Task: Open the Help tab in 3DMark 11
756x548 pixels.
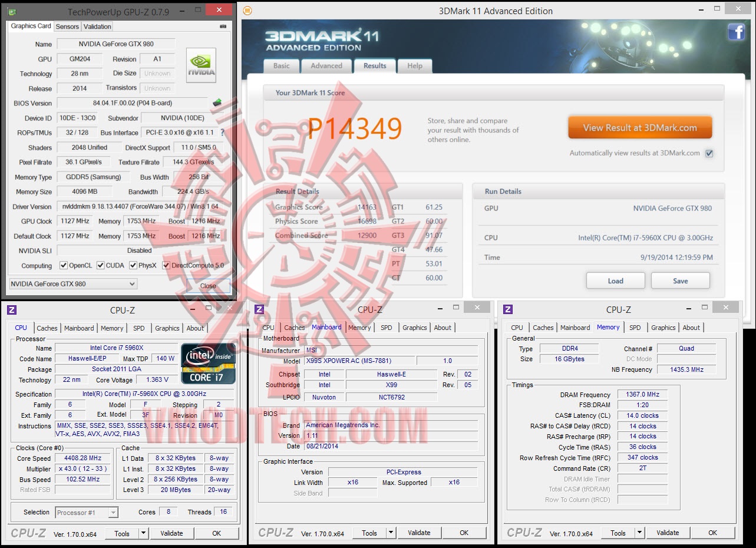Action: 415,66
